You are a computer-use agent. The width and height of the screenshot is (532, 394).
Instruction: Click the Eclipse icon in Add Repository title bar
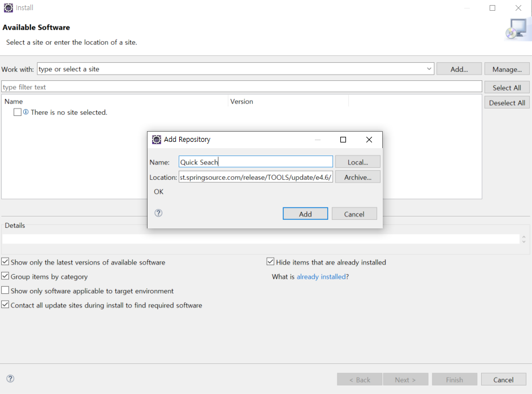[157, 140]
